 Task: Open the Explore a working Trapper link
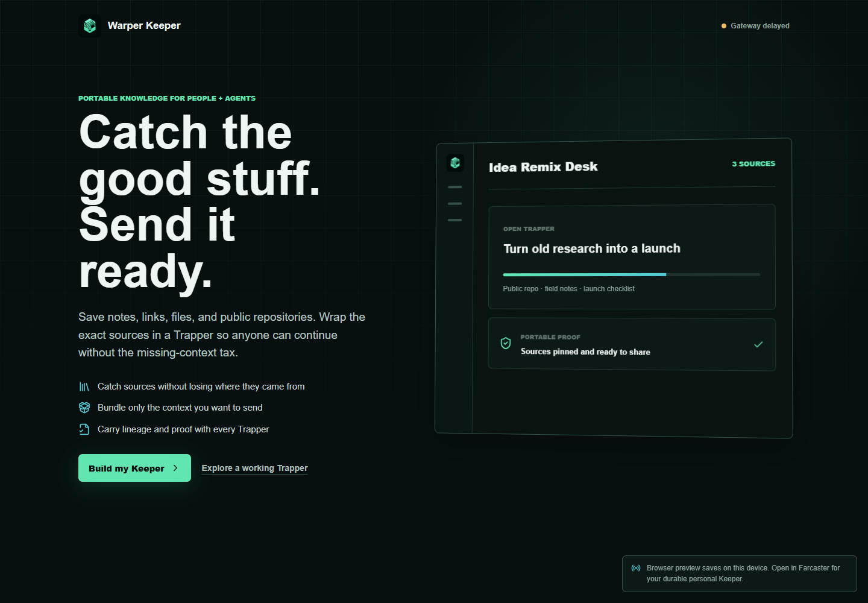(254, 468)
